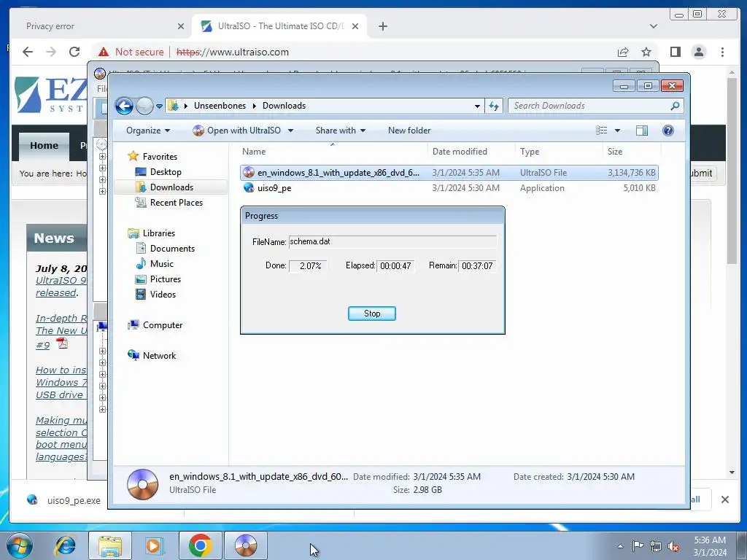
Task: Close the Privacy error tab
Action: click(x=181, y=26)
